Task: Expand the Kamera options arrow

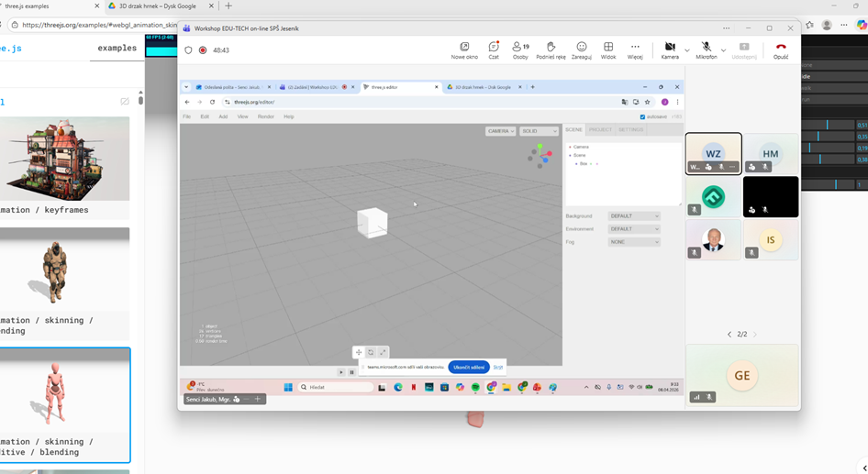Action: pos(687,50)
